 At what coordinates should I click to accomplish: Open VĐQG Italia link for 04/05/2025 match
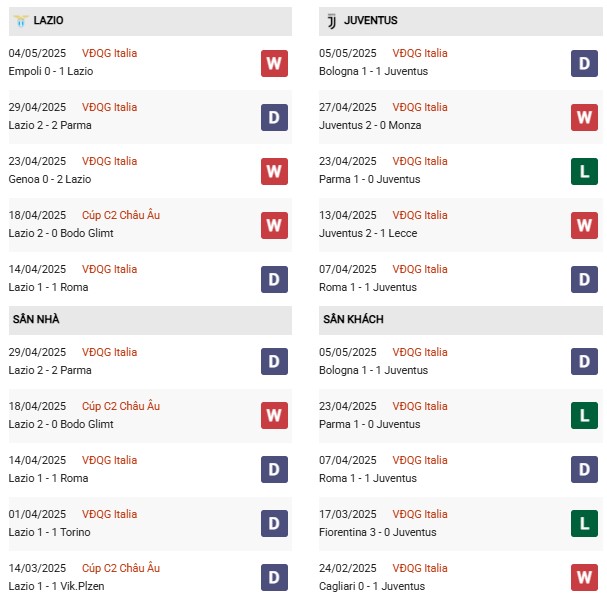(110, 53)
